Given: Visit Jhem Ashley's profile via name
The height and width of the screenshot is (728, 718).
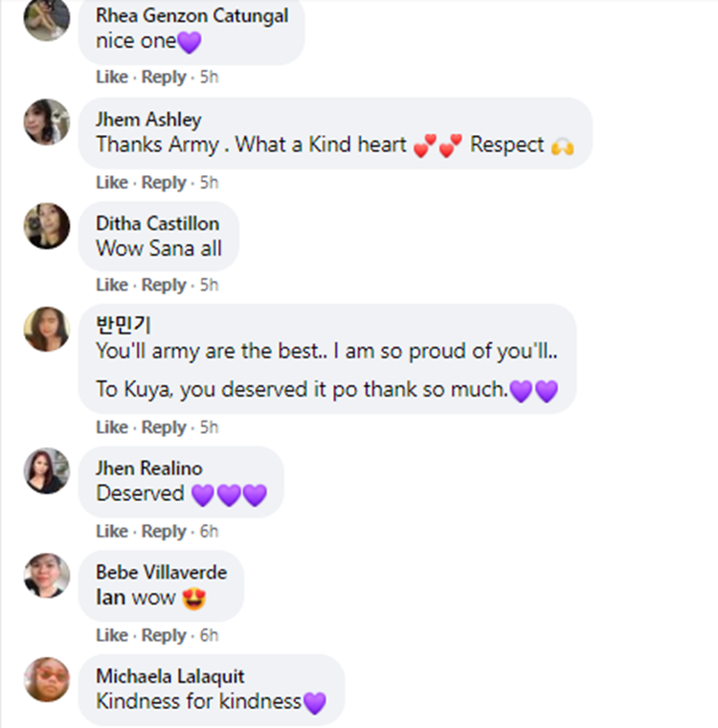Looking at the screenshot, I should (x=148, y=120).
